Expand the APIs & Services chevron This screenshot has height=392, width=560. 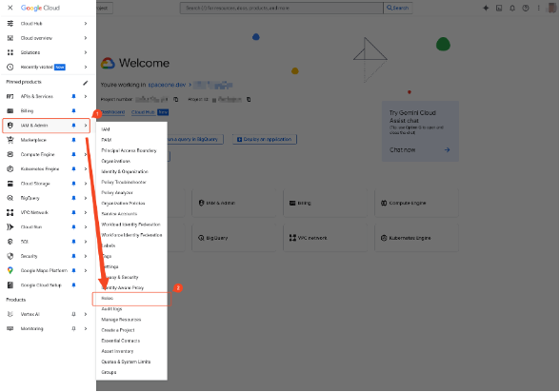(x=86, y=96)
